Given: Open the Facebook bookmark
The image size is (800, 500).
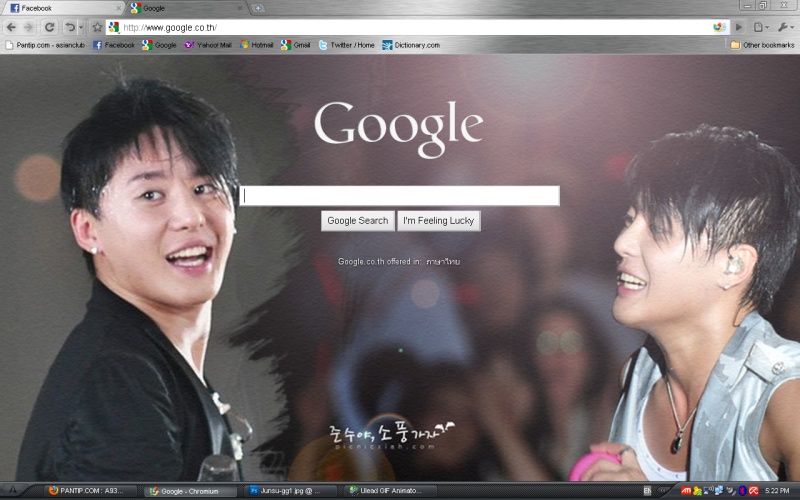Looking at the screenshot, I should (114, 45).
